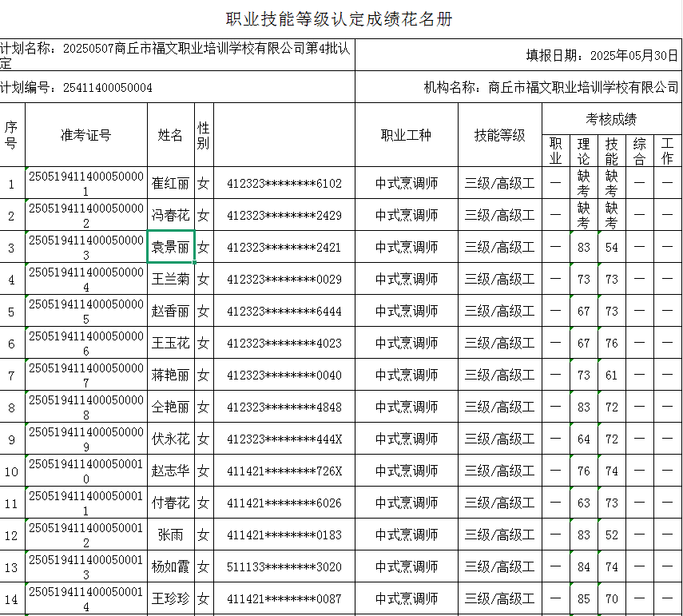Image resolution: width=683 pixels, height=616 pixels.
Task: Click the 性别 column header
Action: point(204,135)
